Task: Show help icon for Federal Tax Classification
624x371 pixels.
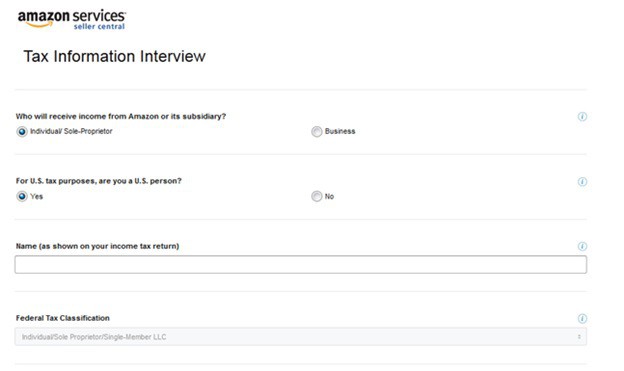Action: [582, 318]
